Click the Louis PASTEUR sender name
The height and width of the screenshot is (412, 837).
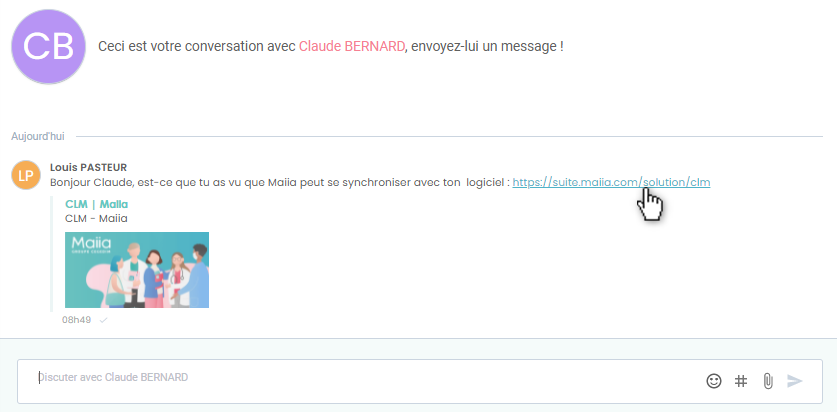tap(88, 167)
